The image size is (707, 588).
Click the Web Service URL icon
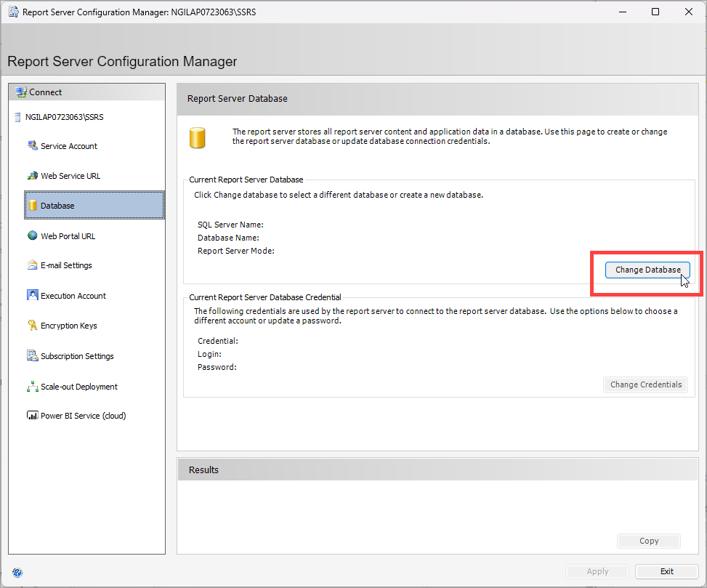(33, 175)
